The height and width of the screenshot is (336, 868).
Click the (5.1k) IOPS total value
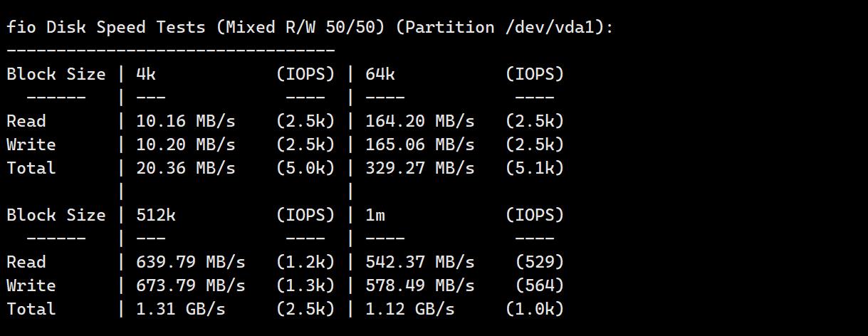pyautogui.click(x=535, y=168)
